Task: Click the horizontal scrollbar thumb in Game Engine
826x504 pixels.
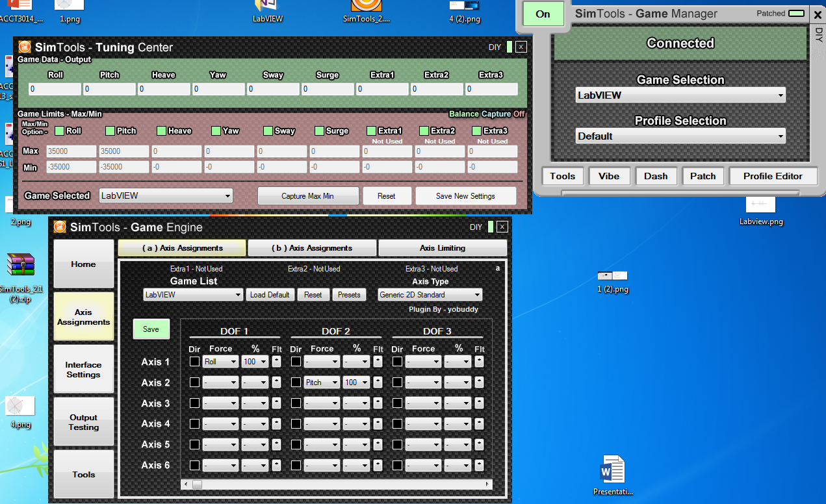Action: pyautogui.click(x=197, y=485)
